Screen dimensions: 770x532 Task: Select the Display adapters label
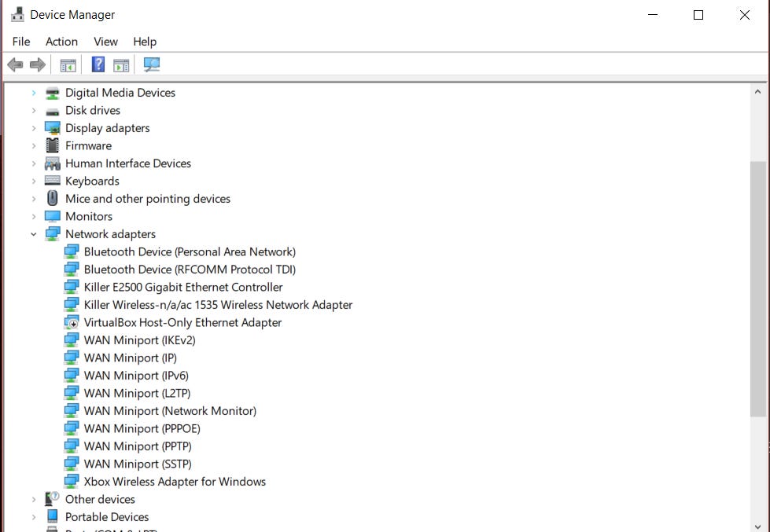click(x=108, y=128)
